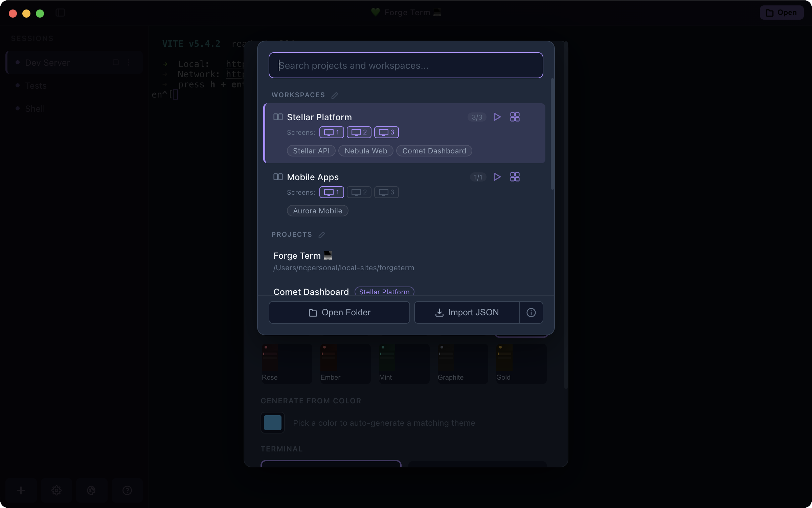Click the help question mark icon
The width and height of the screenshot is (812, 508).
tap(127, 490)
